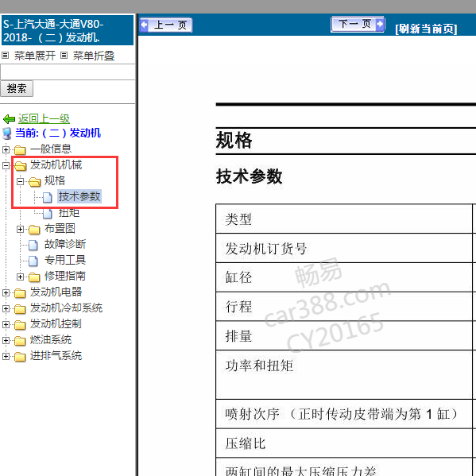Click the 当前: (二) 发动机 label
This screenshot has height=476, width=476.
(58, 133)
